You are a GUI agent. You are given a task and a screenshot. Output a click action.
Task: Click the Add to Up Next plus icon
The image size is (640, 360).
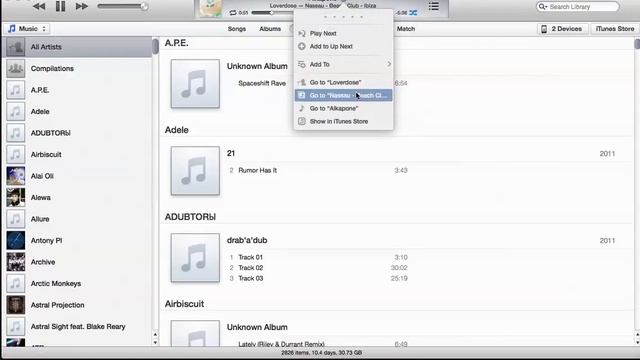[x=302, y=47]
